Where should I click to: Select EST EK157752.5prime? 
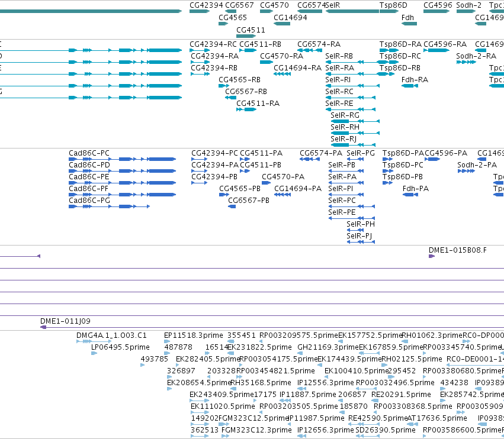[370, 335]
